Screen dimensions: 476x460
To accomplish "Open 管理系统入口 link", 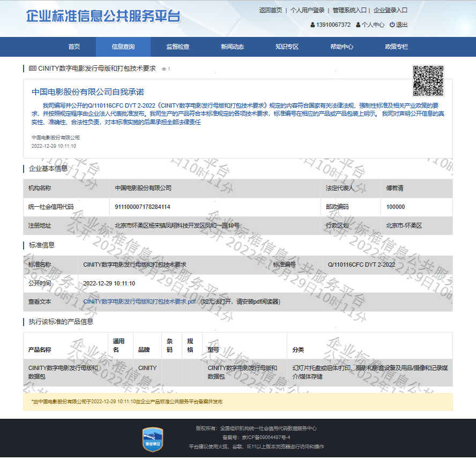I will (349, 10).
